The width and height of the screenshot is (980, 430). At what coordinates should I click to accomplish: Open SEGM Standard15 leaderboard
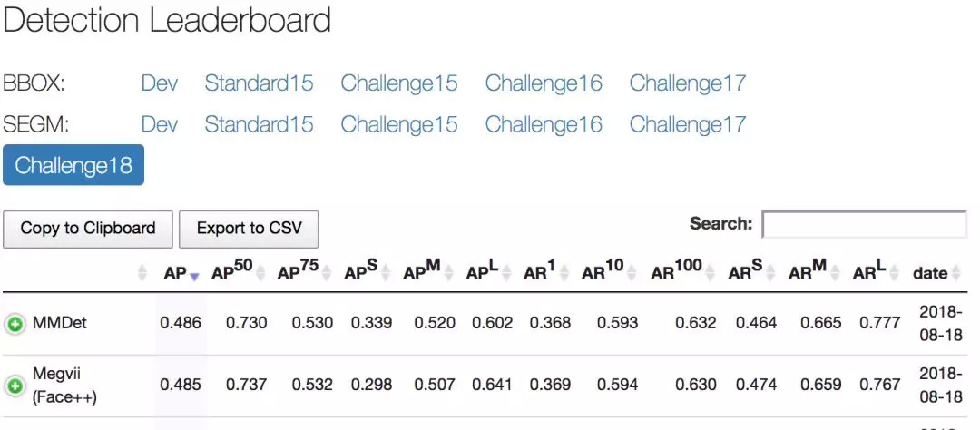259,124
